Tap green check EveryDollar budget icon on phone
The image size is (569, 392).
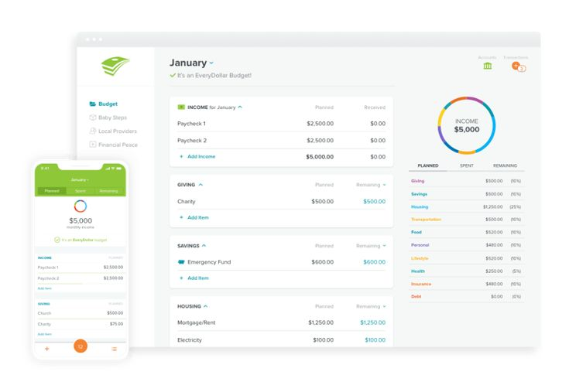(x=57, y=240)
